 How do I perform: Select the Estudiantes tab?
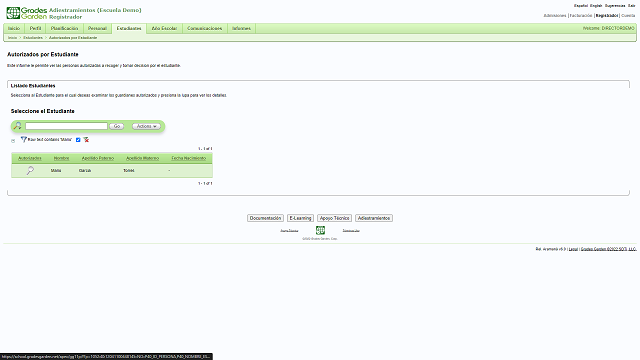point(129,29)
